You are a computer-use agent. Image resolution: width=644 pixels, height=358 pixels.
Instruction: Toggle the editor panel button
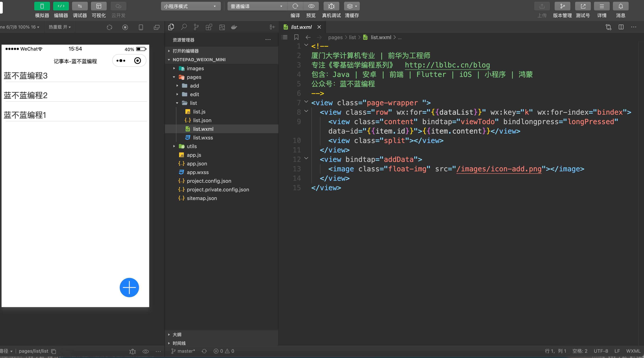61,6
